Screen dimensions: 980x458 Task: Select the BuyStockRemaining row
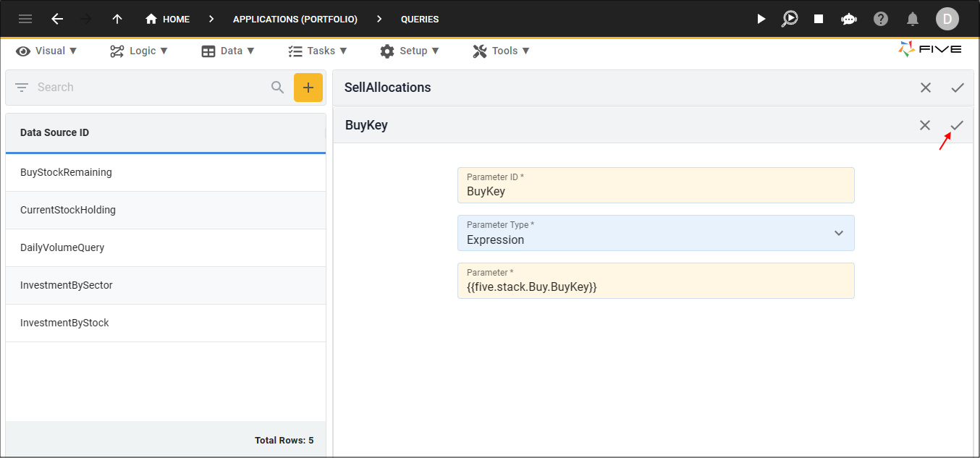(166, 172)
